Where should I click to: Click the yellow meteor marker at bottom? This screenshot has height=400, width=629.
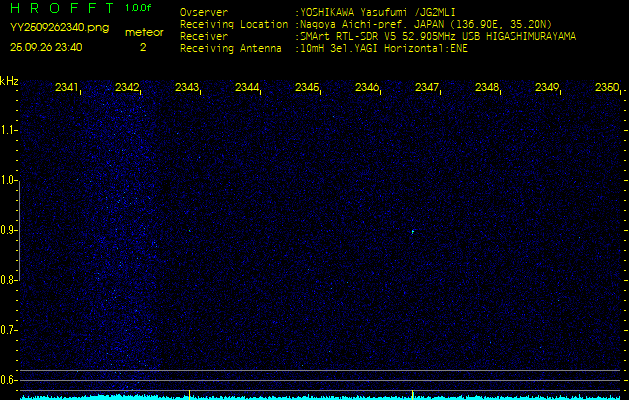pos(412,393)
